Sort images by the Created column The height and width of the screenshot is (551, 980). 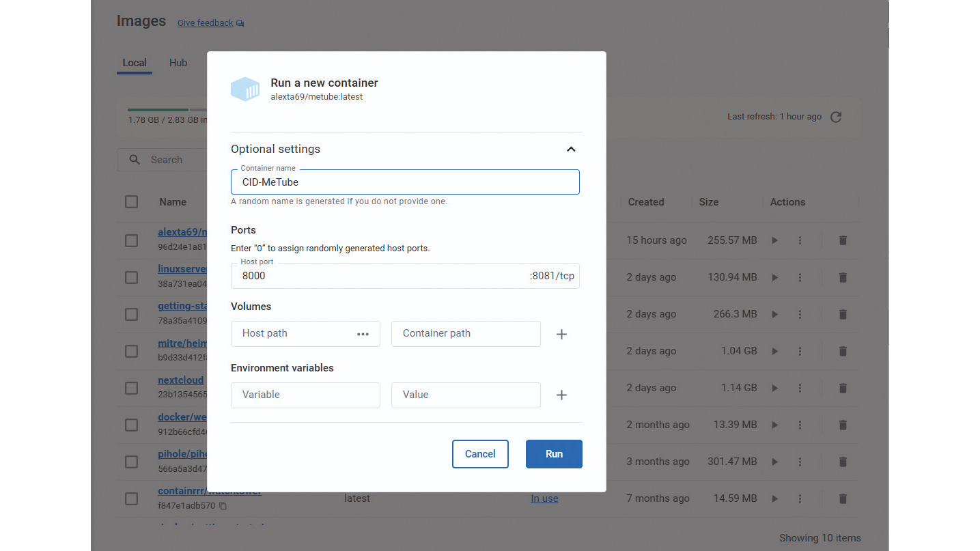(646, 202)
